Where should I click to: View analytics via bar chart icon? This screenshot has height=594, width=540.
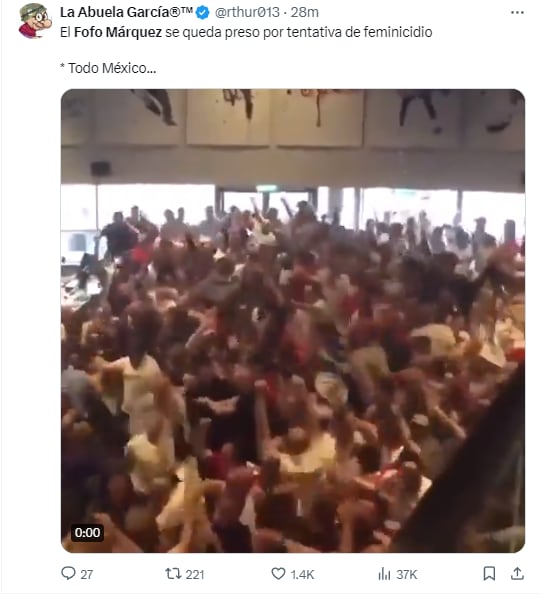pyautogui.click(x=384, y=574)
